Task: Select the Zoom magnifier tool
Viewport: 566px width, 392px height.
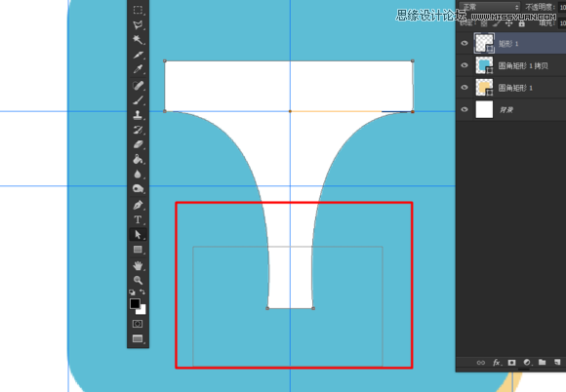Action: pos(138,280)
